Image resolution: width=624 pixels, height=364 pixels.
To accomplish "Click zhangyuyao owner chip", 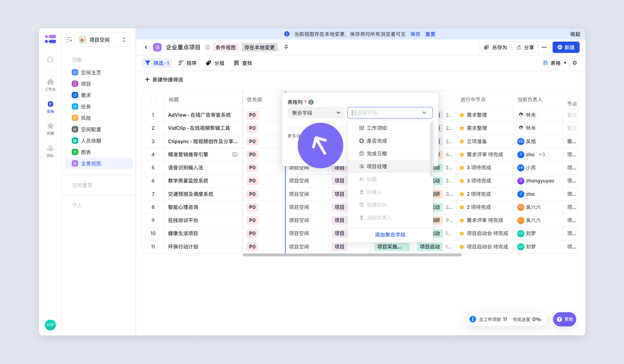I will [x=537, y=181].
